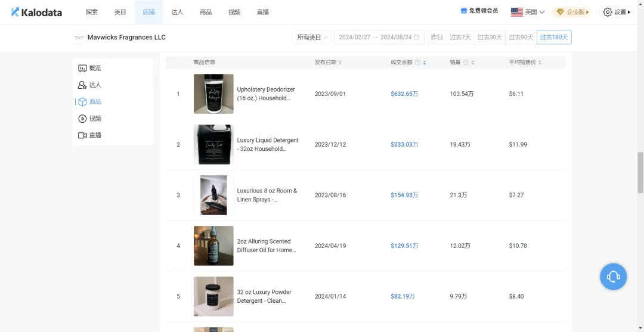This screenshot has width=644, height=332.
Task: Click the date range picker field
Action: point(379,38)
